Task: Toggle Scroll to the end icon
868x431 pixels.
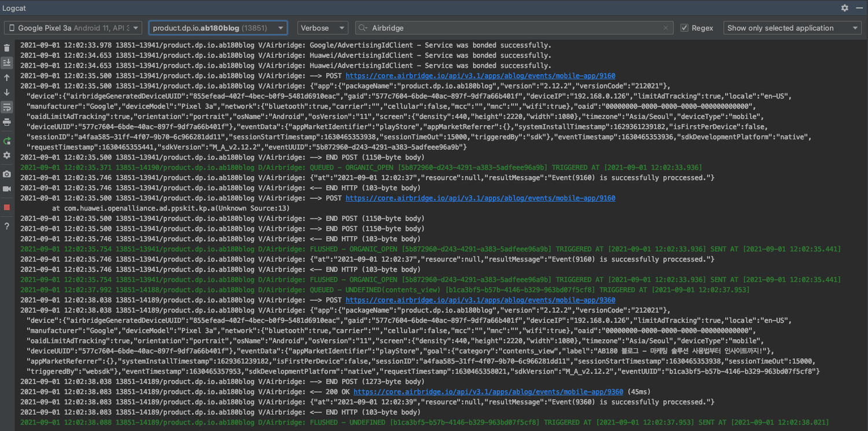Action: tap(7, 62)
